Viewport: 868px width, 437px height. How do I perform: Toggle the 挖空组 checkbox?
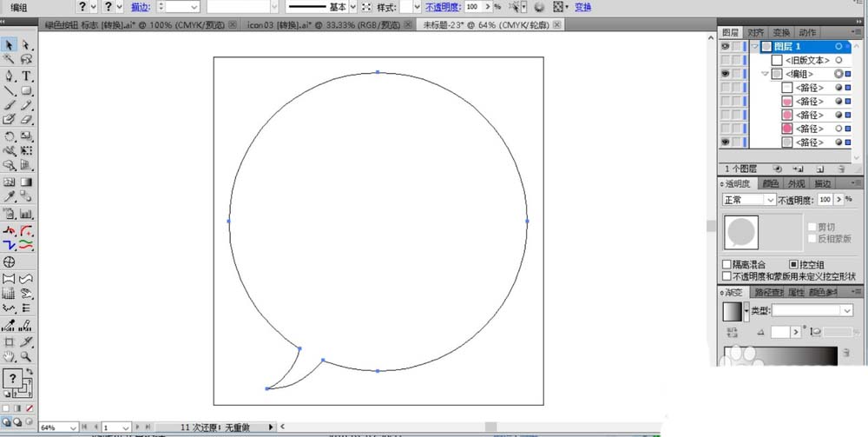coord(793,265)
